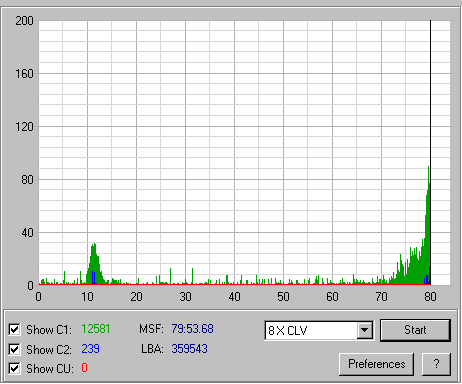The image size is (462, 384).
Task: Click the LBA value 359543
Action: tap(189, 349)
